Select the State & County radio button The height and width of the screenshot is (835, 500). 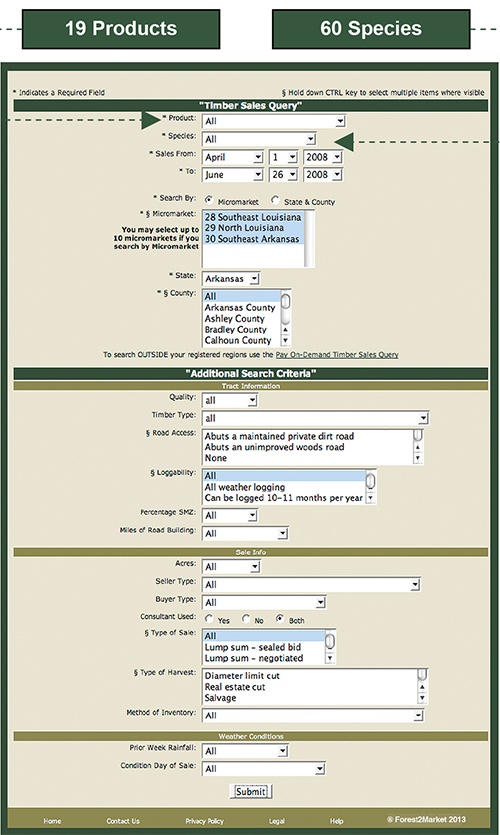click(x=275, y=200)
